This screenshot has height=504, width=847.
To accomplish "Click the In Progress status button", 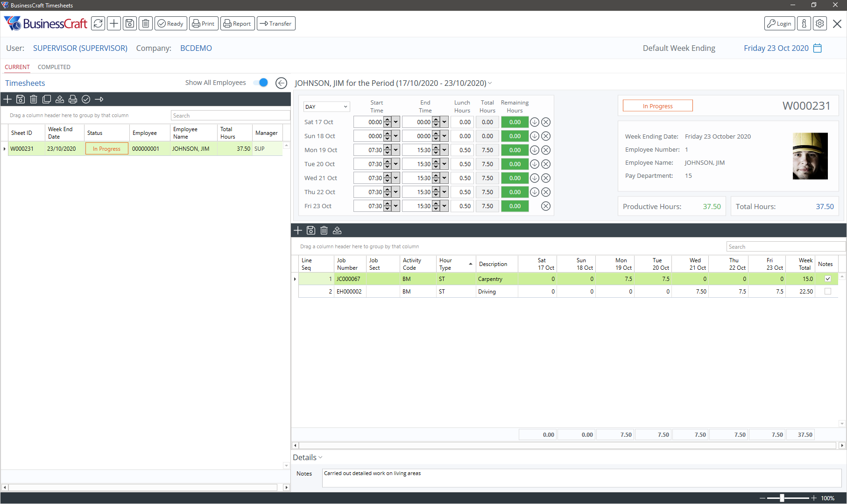I will point(657,106).
